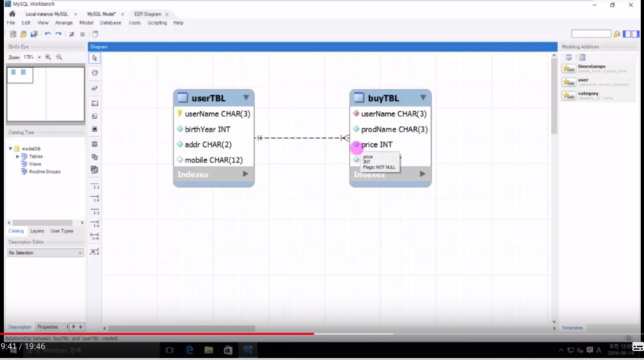Select the place image tool

(95, 129)
